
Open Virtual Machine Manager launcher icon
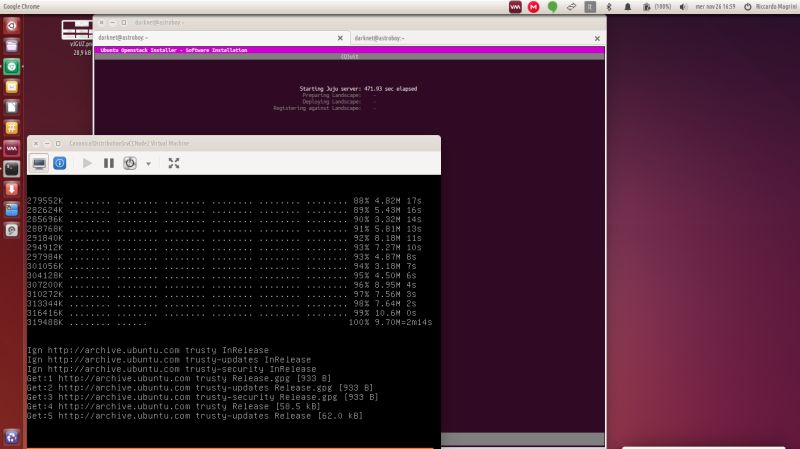12,148
